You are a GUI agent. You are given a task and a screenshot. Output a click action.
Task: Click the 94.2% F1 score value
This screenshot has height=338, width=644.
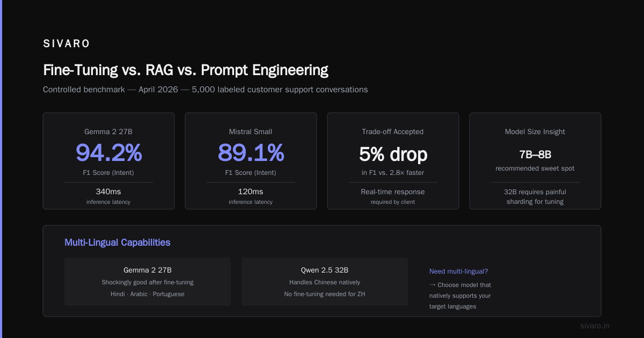108,153
